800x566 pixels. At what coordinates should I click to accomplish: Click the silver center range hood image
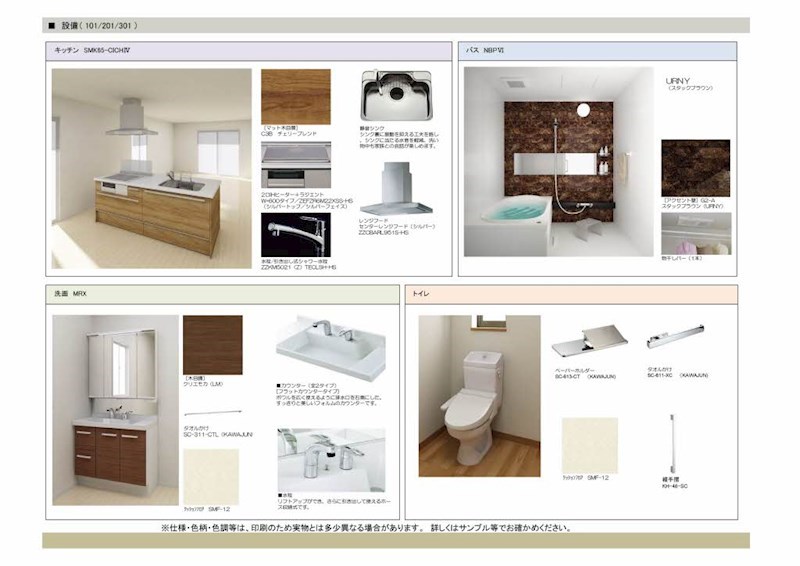(x=395, y=193)
